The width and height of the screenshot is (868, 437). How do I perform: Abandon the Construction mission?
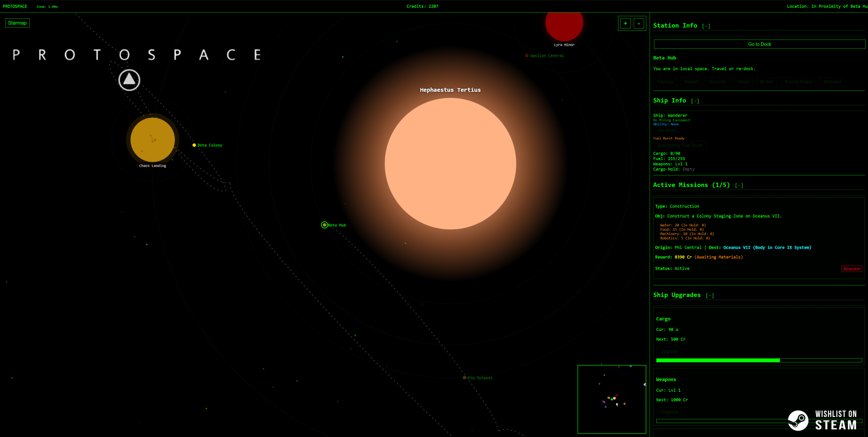click(851, 269)
